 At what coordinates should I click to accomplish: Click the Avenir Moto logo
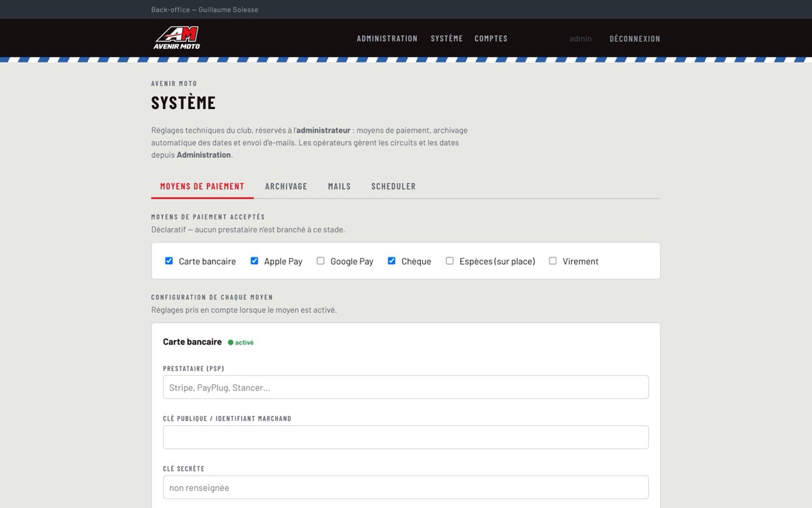click(x=177, y=38)
